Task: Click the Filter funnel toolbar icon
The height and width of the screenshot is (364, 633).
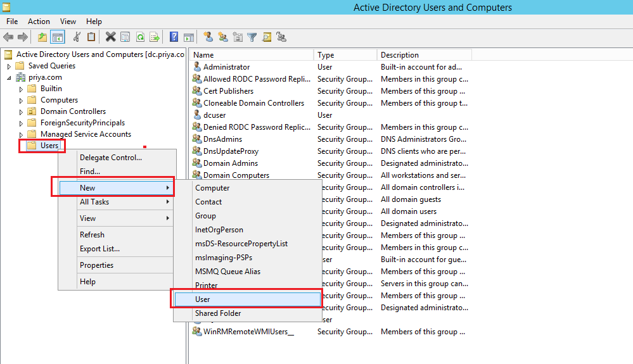Action: 252,37
